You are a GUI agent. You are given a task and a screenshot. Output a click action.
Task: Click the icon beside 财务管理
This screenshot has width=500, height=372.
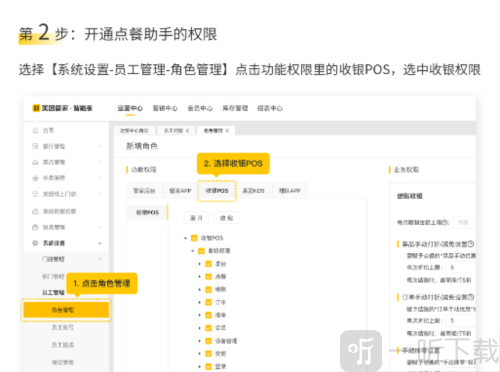pos(35,227)
